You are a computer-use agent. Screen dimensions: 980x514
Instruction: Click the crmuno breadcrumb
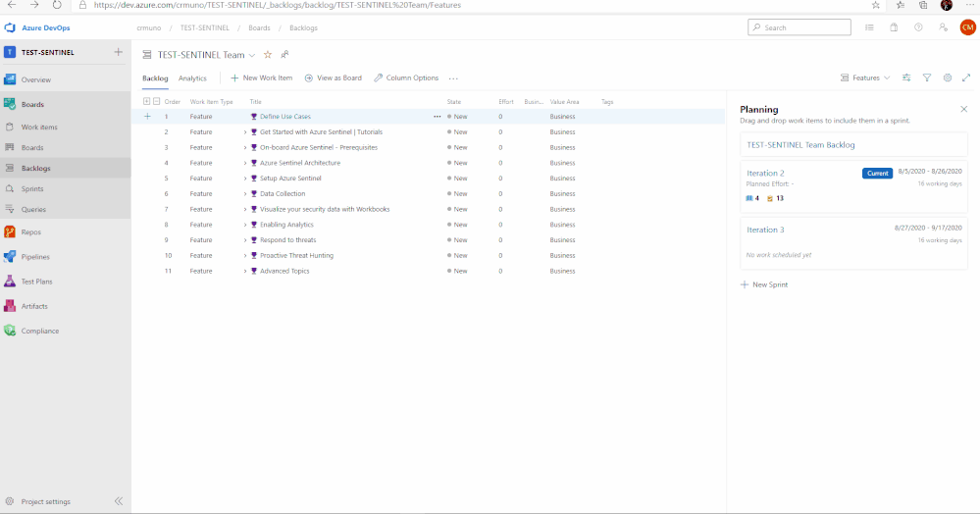click(149, 28)
